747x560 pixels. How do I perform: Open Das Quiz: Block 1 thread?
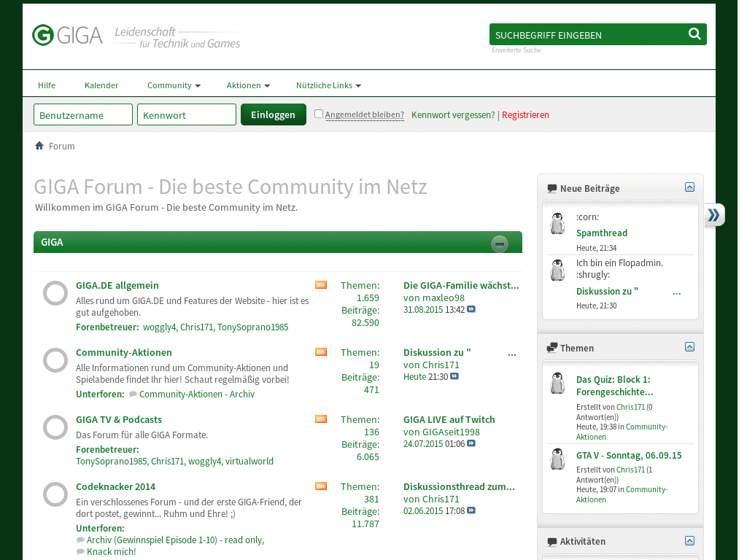click(x=614, y=386)
